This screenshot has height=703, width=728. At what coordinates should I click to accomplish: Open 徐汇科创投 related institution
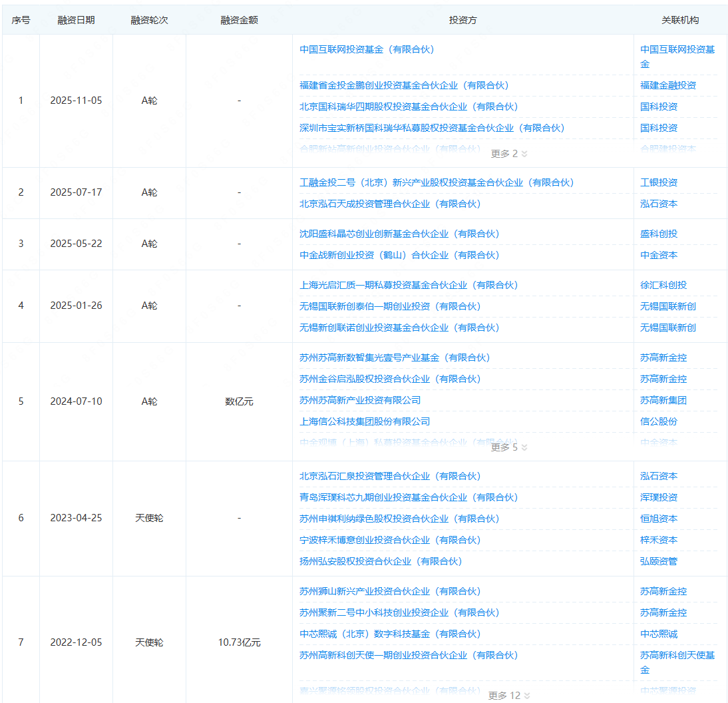(663, 285)
